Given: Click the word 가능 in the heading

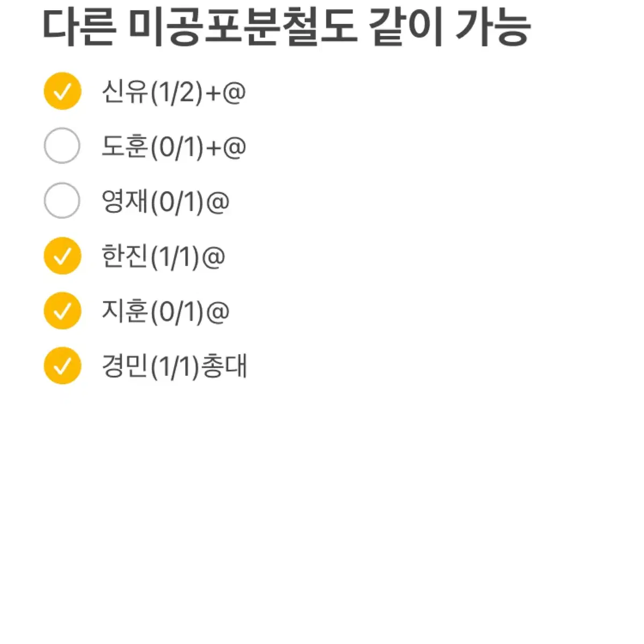Looking at the screenshot, I should [x=493, y=27].
